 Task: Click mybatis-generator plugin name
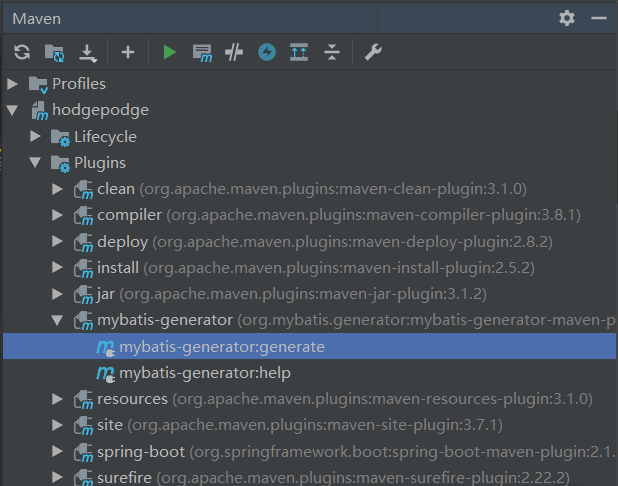165,320
